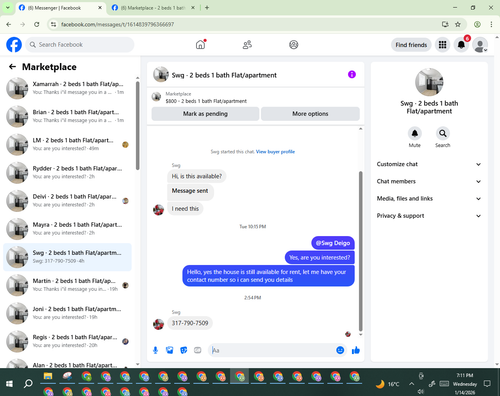Go back using the Marketplace back arrow
The width and height of the screenshot is (500, 396).
[x=12, y=67]
